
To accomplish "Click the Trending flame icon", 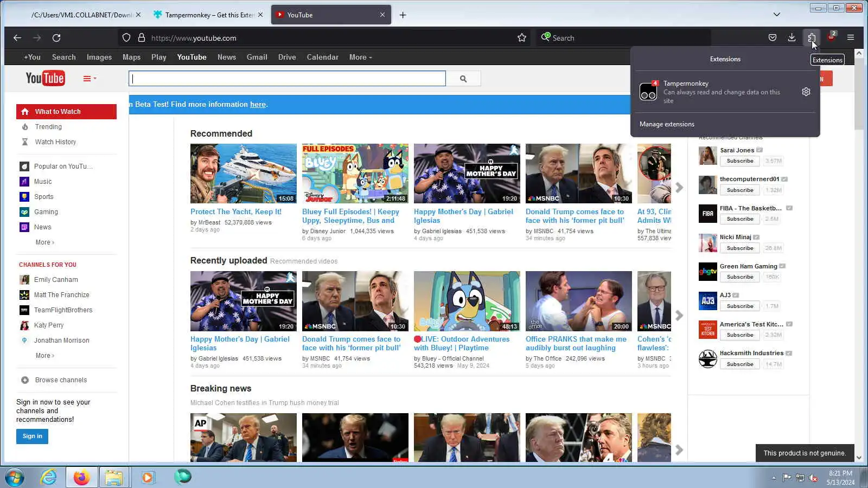I will (x=24, y=127).
